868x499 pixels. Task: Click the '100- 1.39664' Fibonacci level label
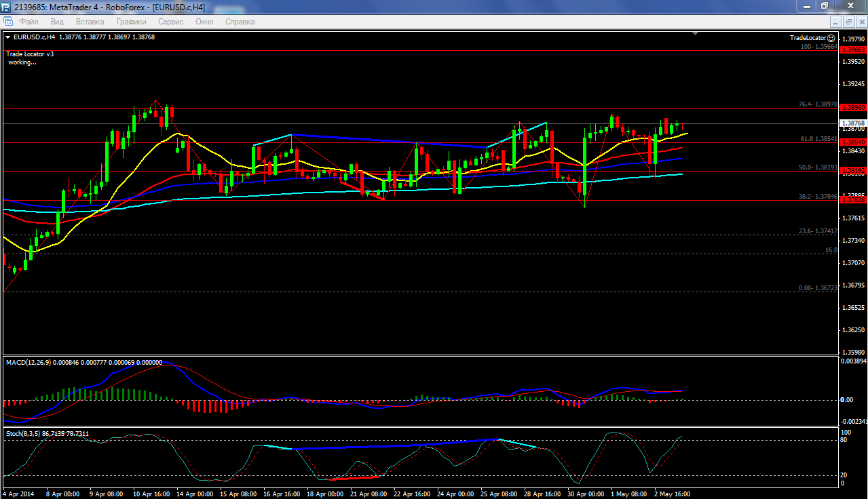pos(819,47)
